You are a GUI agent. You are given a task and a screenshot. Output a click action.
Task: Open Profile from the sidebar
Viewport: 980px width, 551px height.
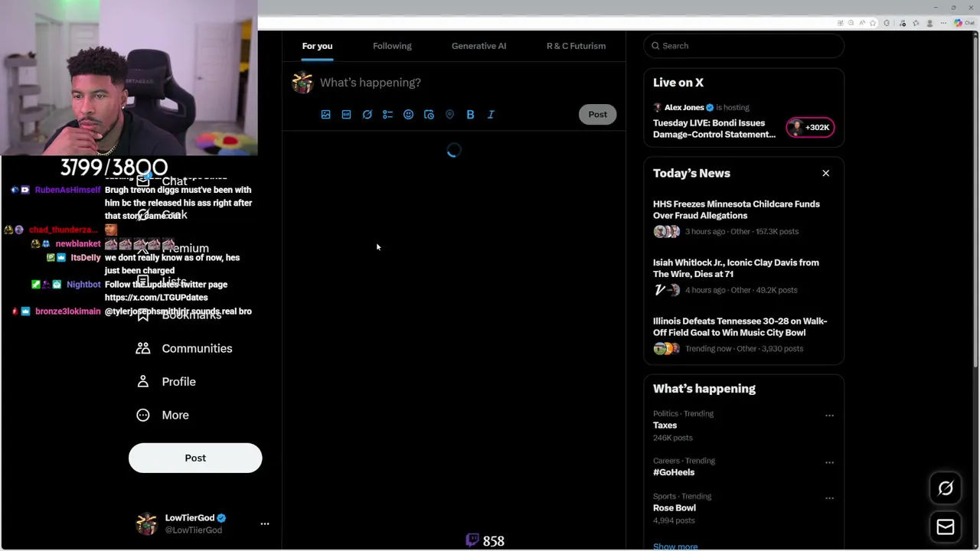[165, 381]
